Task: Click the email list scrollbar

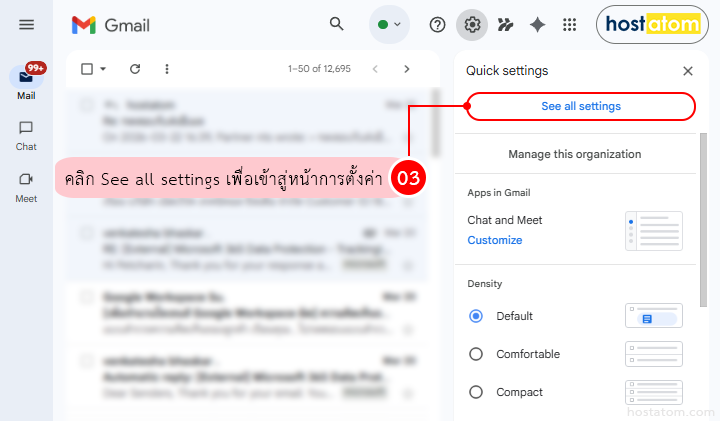Action: tap(435, 123)
